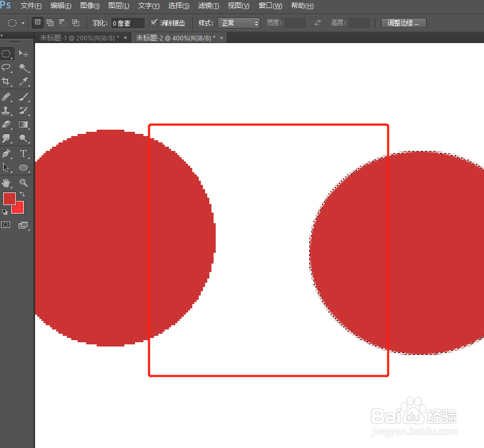This screenshot has height=448, width=484.
Task: Click the 调整边缘 button
Action: [403, 23]
